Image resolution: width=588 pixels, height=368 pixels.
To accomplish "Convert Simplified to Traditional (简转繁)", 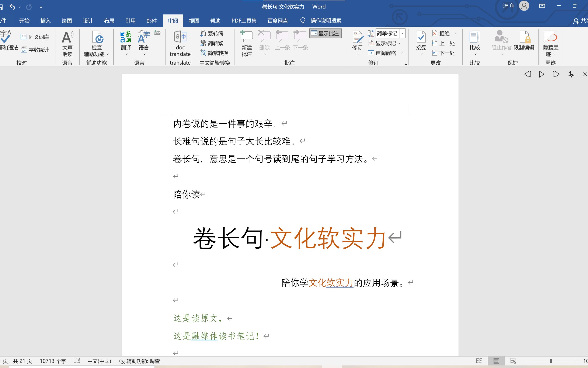I will tap(212, 43).
